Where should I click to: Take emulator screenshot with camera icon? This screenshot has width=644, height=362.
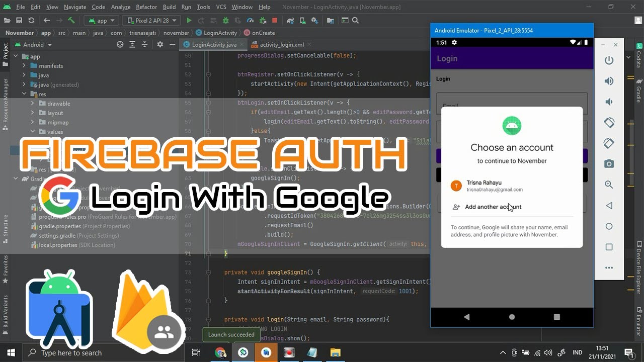click(x=609, y=164)
